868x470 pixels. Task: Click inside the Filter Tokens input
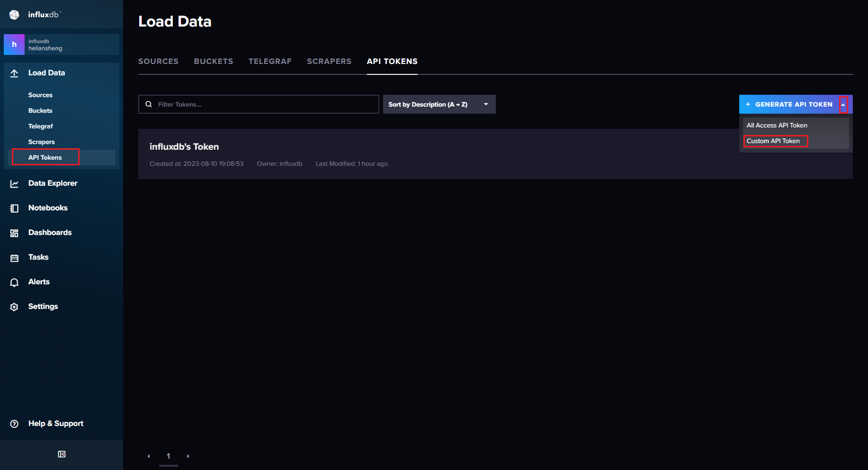pyautogui.click(x=260, y=104)
